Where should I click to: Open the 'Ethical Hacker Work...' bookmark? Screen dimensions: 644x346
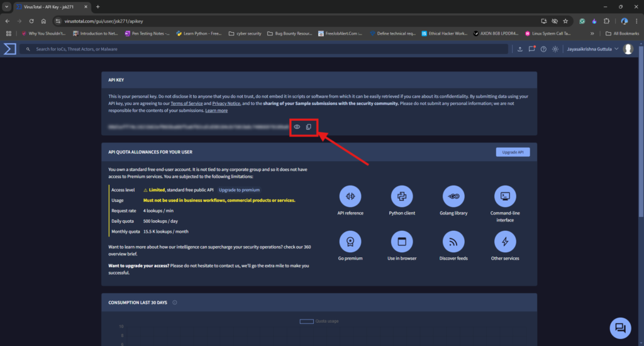click(445, 34)
